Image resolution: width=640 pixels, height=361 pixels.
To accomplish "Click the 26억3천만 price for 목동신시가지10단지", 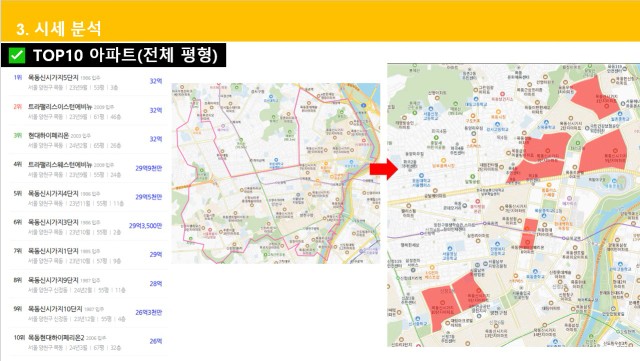I will [149, 312].
